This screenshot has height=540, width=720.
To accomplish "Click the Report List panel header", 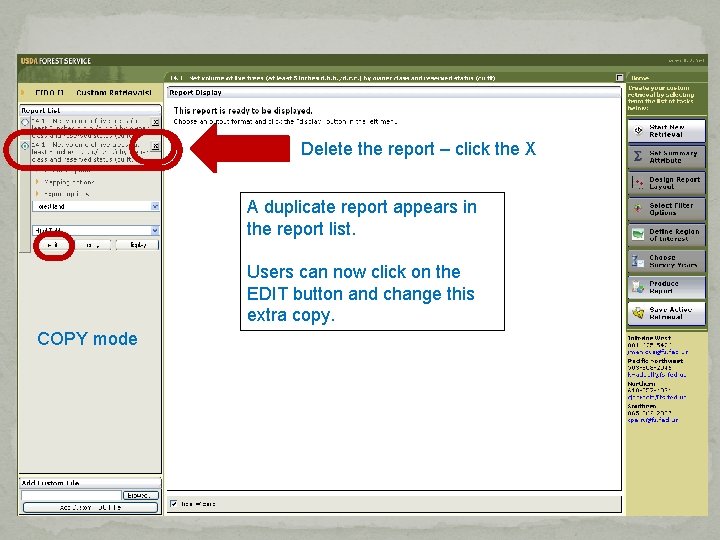I will [x=90, y=110].
